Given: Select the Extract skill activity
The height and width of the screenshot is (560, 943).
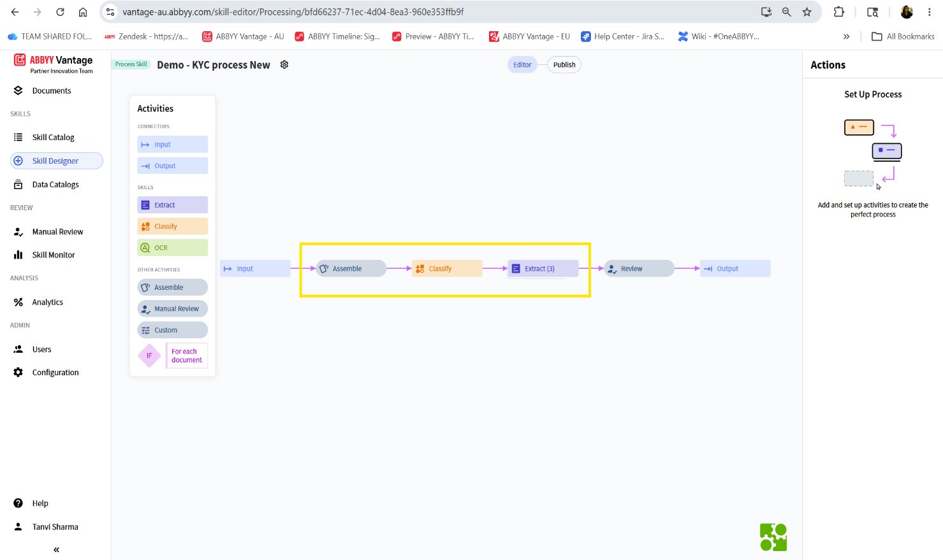Looking at the screenshot, I should pyautogui.click(x=172, y=205).
